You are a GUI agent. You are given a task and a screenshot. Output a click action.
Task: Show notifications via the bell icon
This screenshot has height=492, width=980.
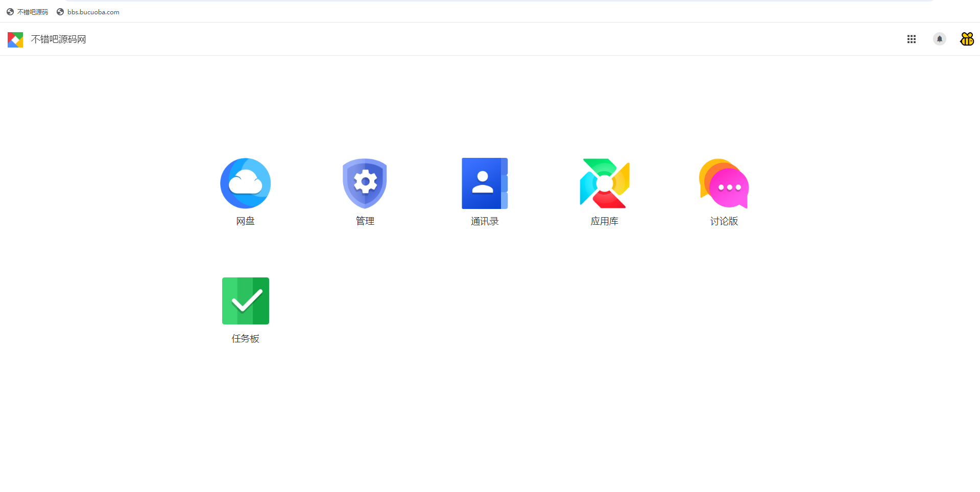point(939,39)
